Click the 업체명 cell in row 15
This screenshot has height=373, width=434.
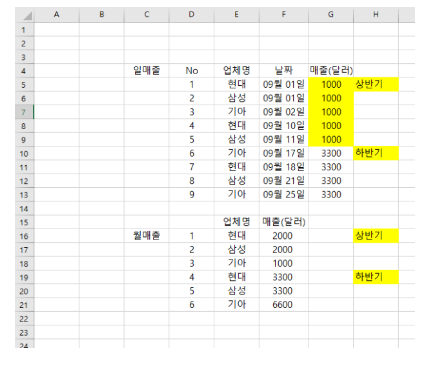click(x=237, y=222)
